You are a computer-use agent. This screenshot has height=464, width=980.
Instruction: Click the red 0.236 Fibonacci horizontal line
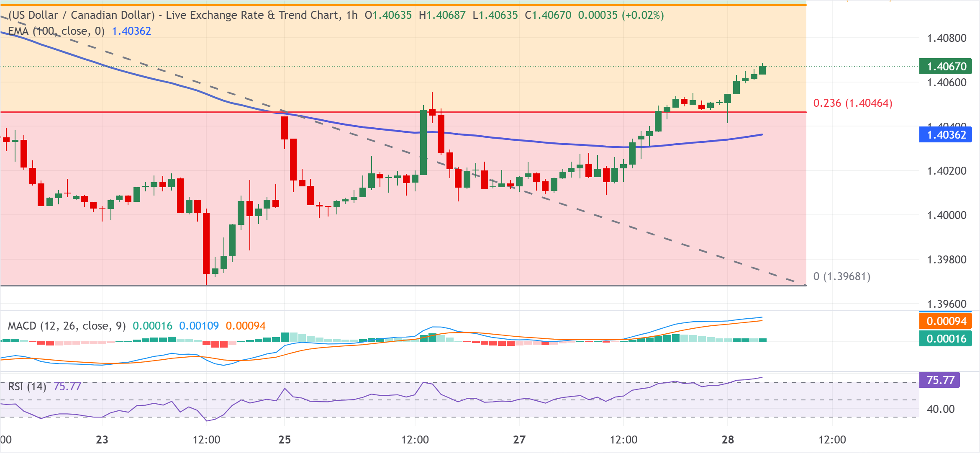pyautogui.click(x=403, y=112)
